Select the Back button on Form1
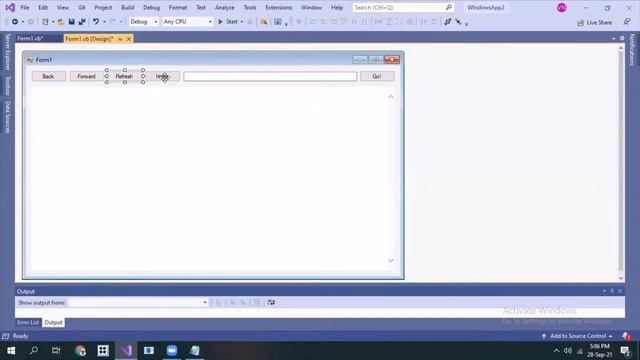Viewport: 640px width, 360px height. (49, 76)
